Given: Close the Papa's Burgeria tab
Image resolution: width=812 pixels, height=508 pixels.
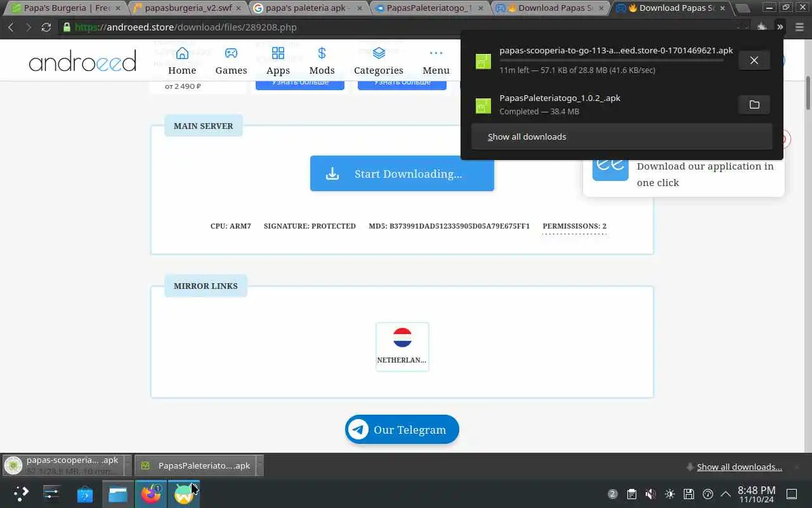Looking at the screenshot, I should (x=117, y=8).
